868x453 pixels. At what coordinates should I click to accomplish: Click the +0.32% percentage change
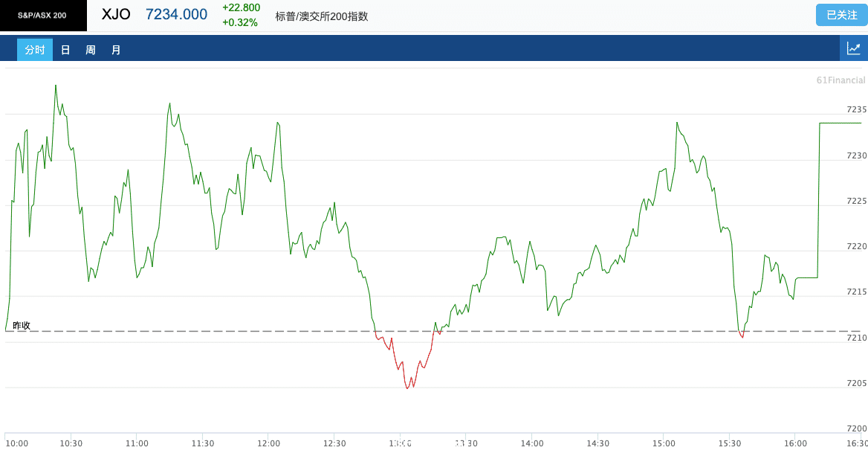240,23
